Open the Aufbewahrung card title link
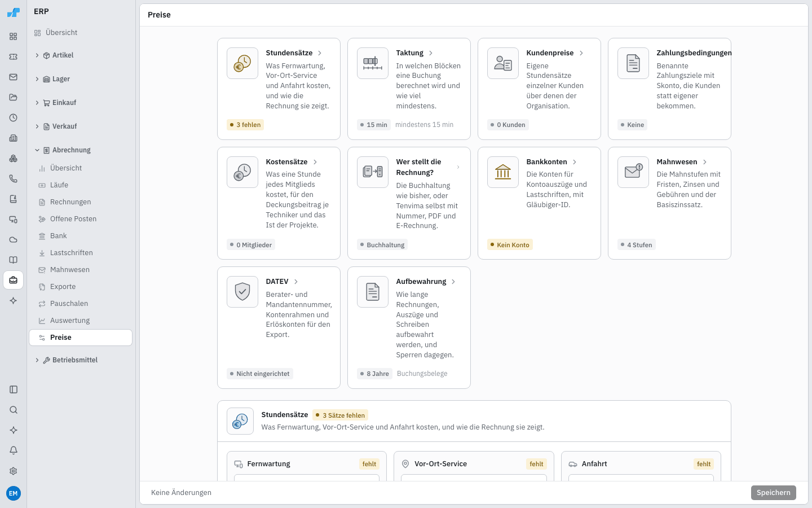 point(421,282)
